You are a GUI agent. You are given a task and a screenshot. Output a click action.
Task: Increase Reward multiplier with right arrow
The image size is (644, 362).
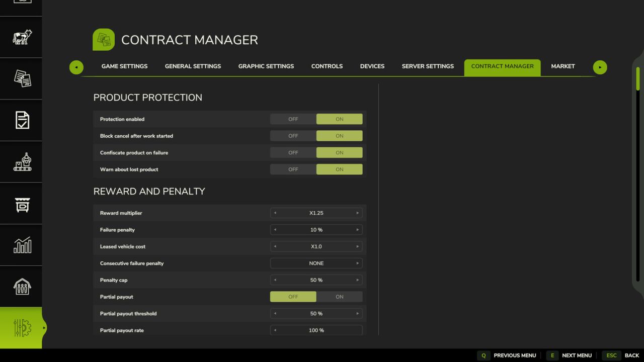358,213
